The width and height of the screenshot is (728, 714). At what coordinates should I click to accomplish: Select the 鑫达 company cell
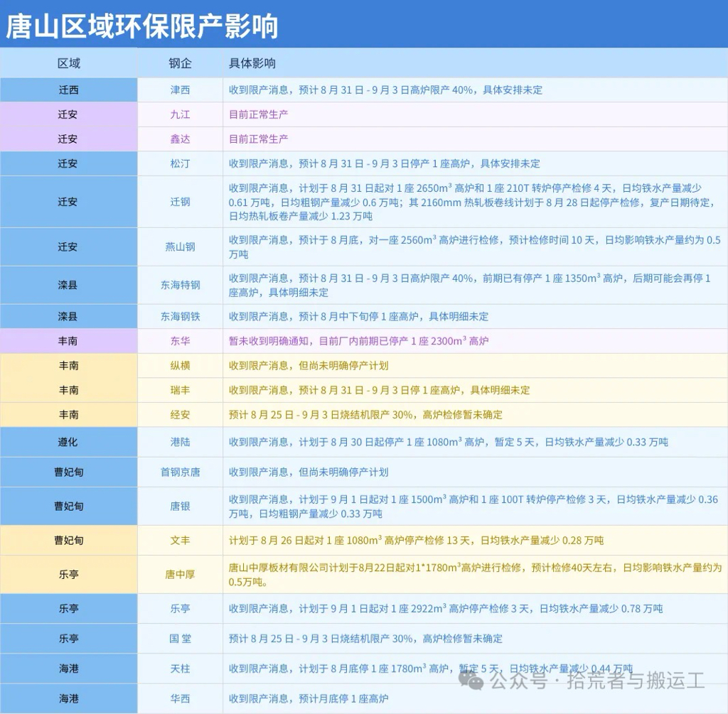(180, 139)
